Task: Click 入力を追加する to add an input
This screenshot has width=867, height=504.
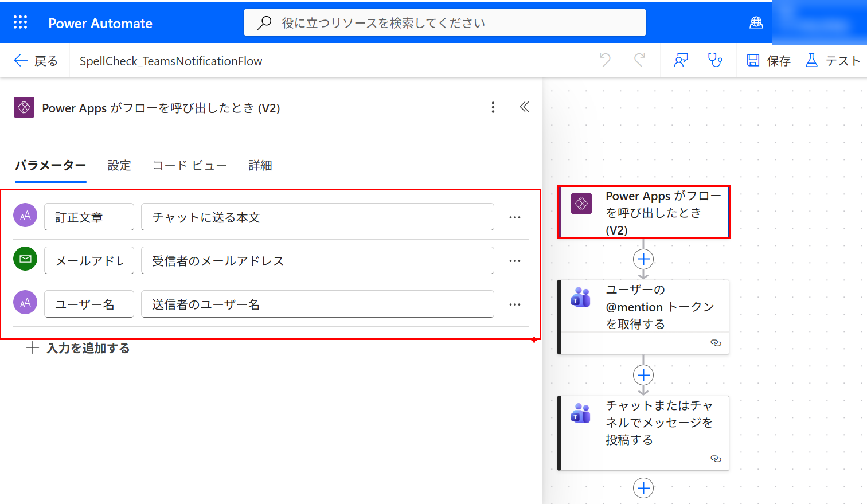Action: point(80,347)
